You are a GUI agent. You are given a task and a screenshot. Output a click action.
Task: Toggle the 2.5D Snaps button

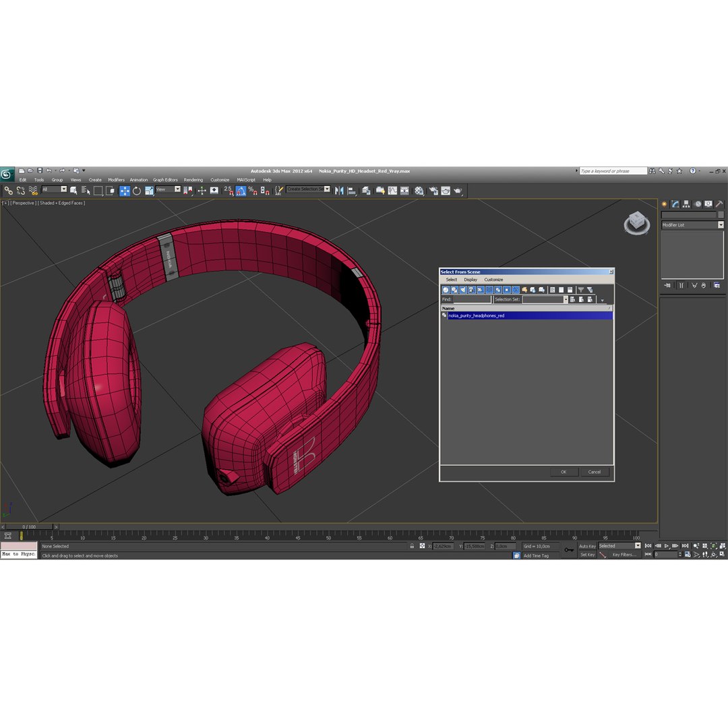[229, 190]
